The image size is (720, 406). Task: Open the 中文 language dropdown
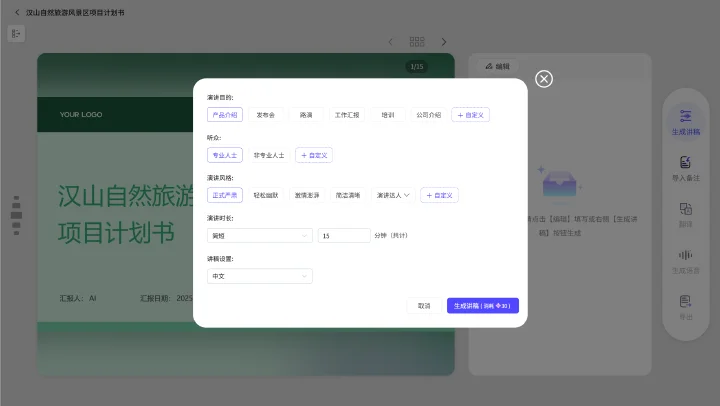tap(260, 276)
